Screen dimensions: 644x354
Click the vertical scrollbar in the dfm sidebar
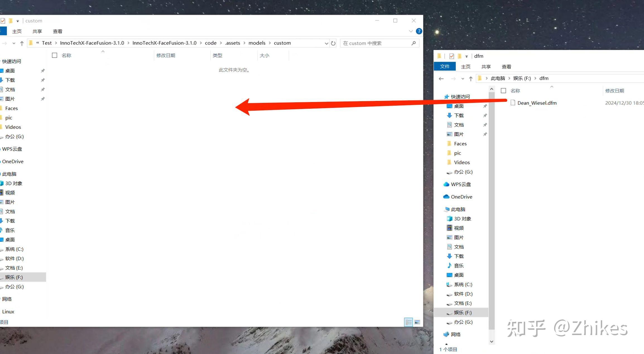point(491,195)
